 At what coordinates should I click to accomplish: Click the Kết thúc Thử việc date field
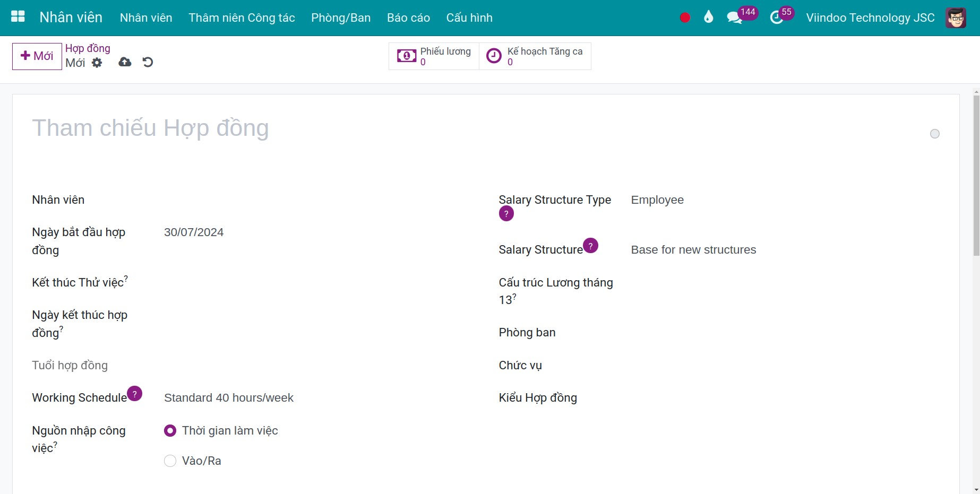tap(319, 282)
